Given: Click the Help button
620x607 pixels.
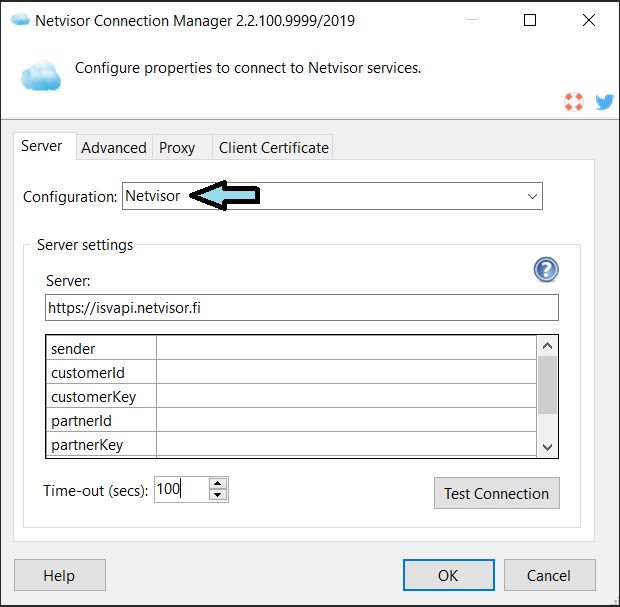Looking at the screenshot, I should click(60, 575).
